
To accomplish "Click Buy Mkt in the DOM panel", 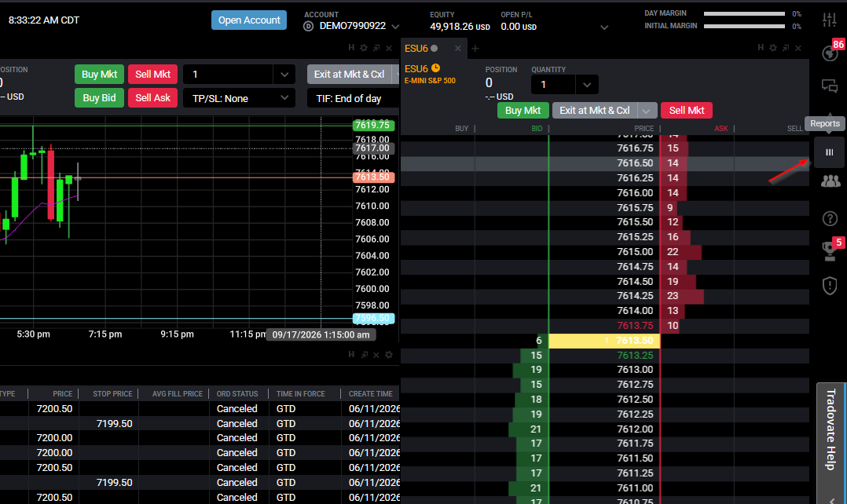I will click(x=523, y=111).
